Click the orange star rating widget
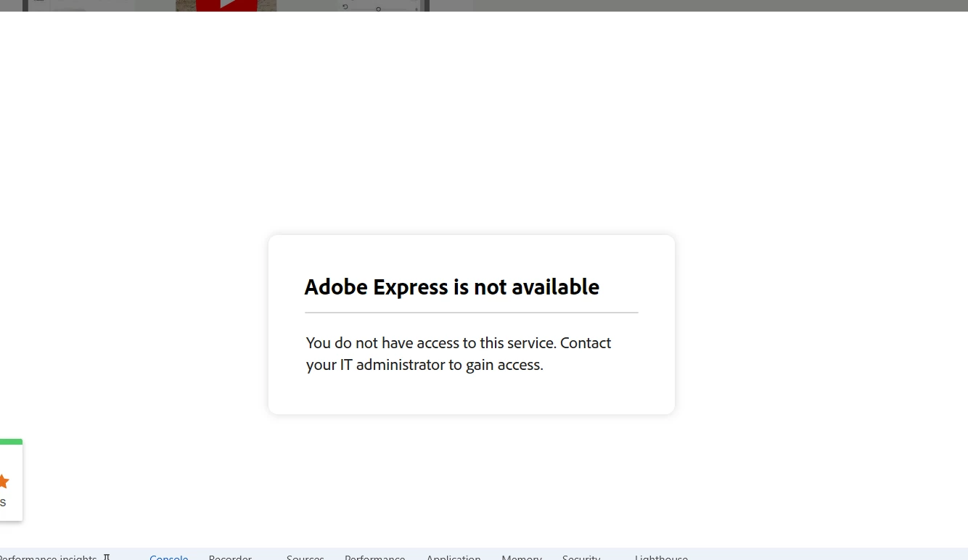The height and width of the screenshot is (560, 968). click(4, 481)
